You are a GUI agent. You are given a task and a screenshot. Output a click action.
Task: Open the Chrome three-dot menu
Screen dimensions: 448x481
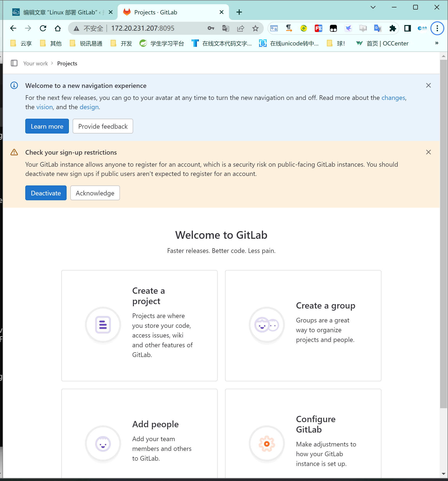tap(437, 28)
